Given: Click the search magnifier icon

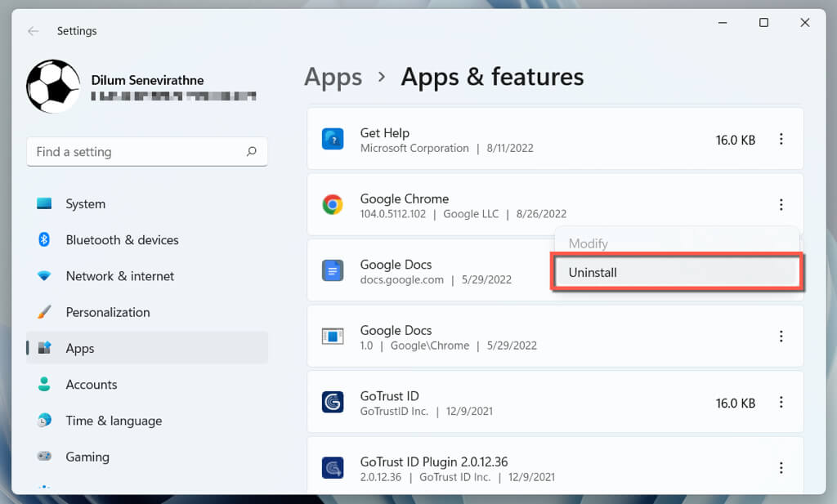Looking at the screenshot, I should coord(252,151).
